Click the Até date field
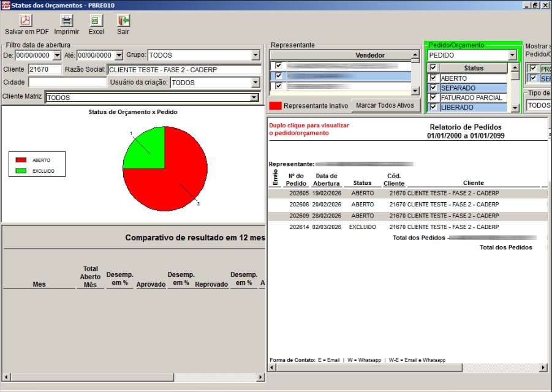 coord(96,55)
